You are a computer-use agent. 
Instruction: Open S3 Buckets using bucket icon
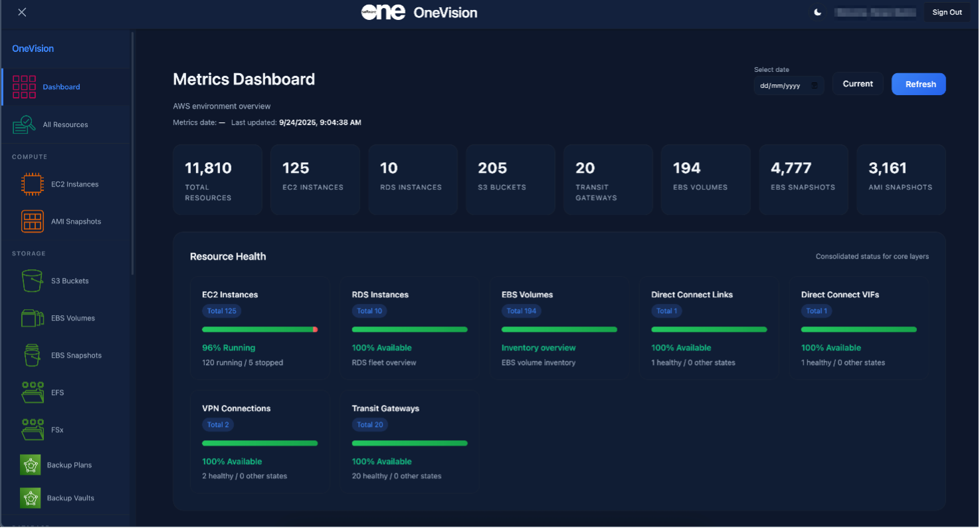pos(32,281)
